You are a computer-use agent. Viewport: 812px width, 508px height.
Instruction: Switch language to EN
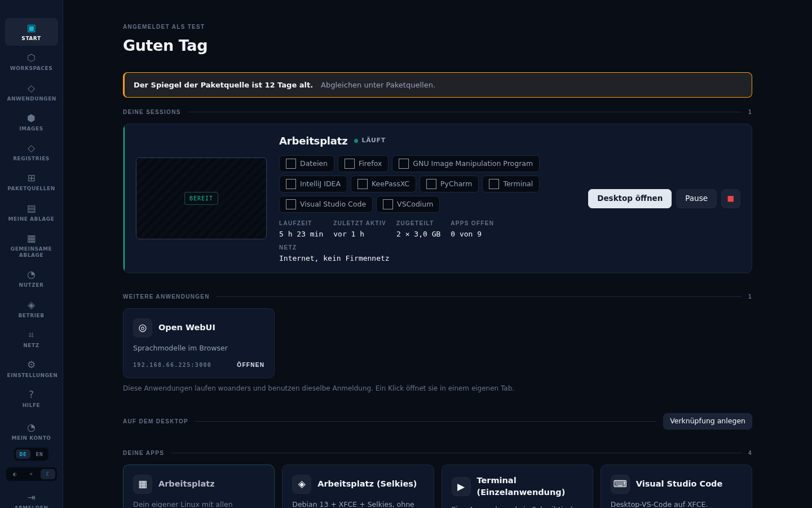39,454
